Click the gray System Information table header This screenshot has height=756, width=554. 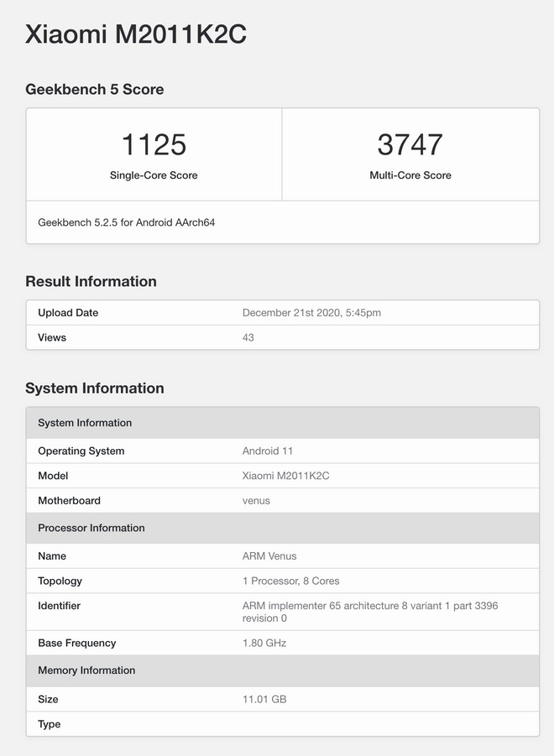283,423
